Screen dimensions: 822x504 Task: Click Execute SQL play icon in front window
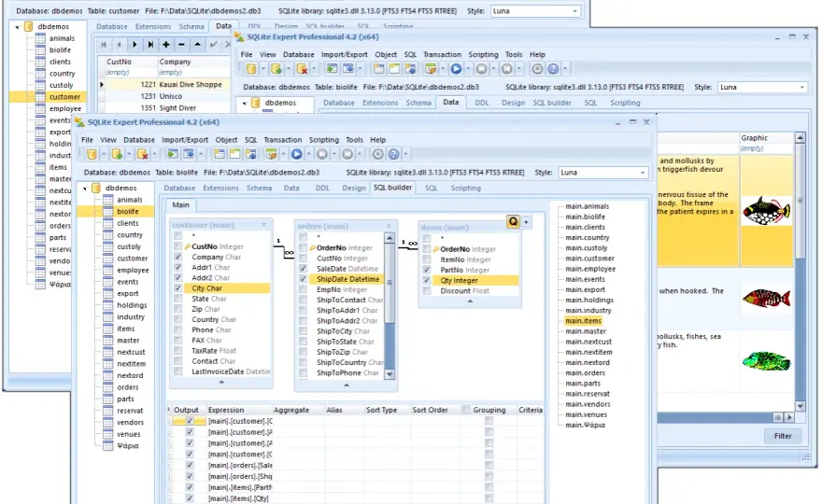pos(297,154)
